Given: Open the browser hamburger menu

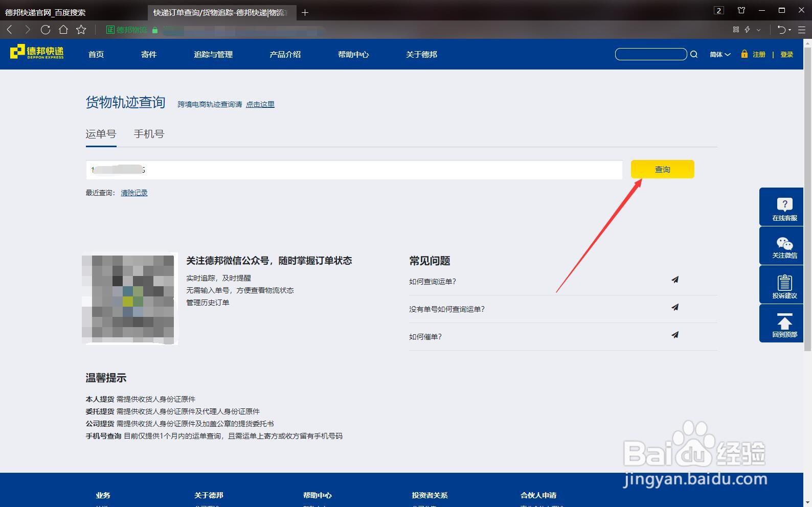Looking at the screenshot, I should [801, 30].
